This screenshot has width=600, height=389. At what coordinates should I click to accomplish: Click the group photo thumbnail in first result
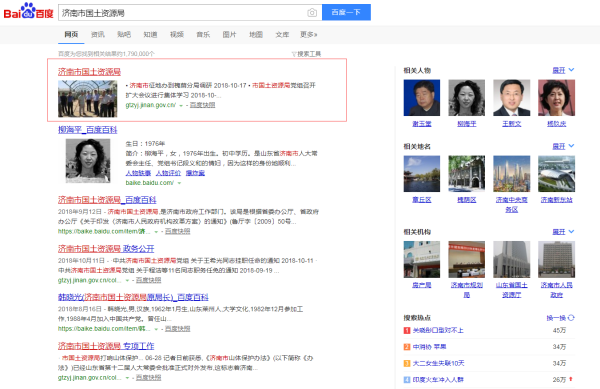(x=88, y=99)
